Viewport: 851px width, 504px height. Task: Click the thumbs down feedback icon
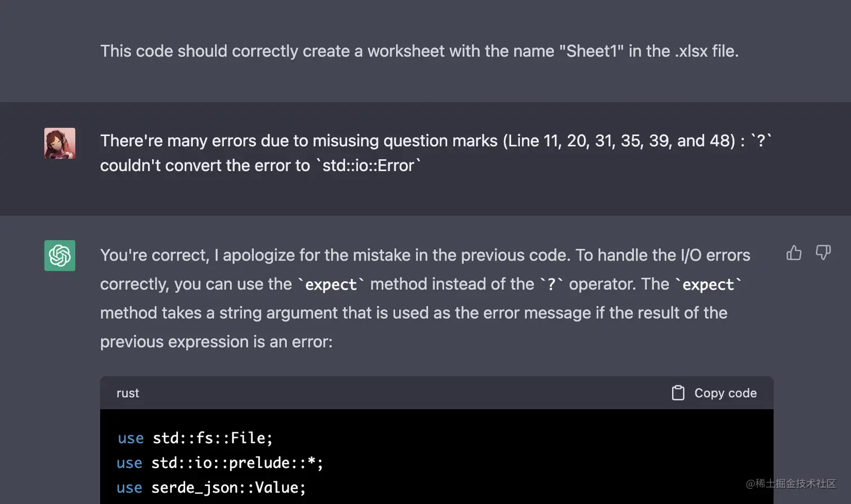pyautogui.click(x=823, y=253)
